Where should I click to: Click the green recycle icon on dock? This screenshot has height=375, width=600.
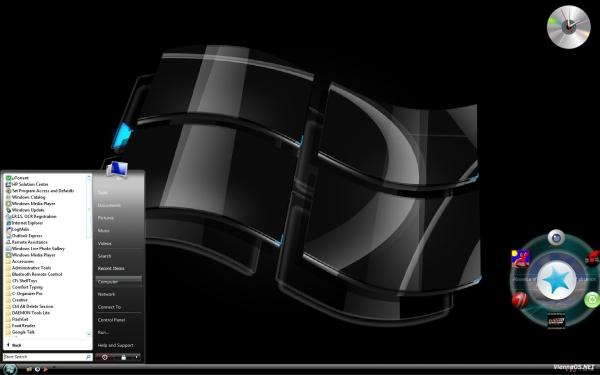click(x=592, y=299)
